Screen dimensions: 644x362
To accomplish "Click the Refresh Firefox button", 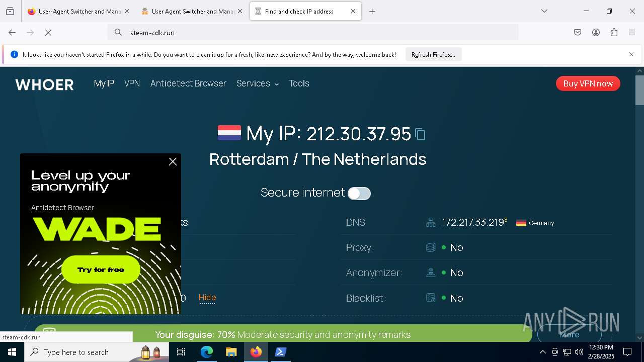I will (x=433, y=55).
